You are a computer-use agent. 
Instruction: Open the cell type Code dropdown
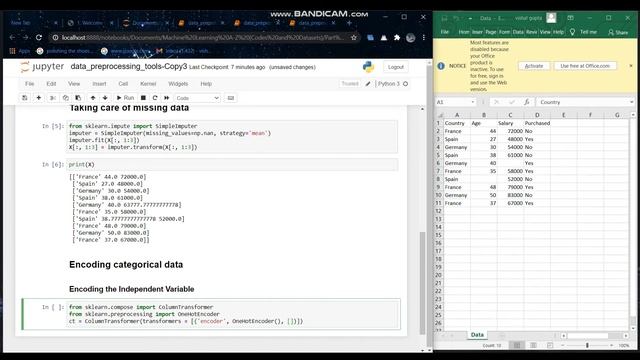pyautogui.click(x=198, y=98)
